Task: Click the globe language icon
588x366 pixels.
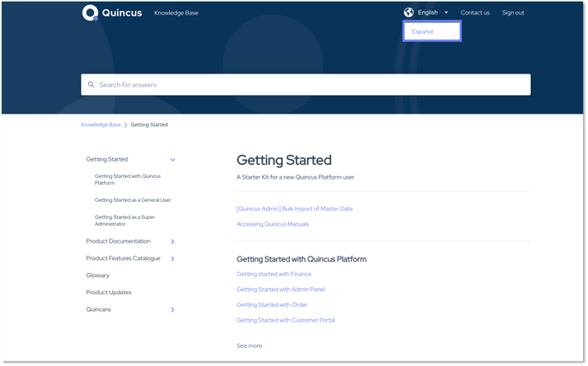Action: click(409, 12)
